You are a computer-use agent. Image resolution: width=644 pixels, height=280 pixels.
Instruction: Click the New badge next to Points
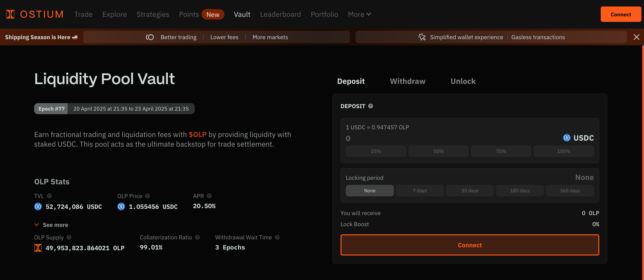click(213, 14)
